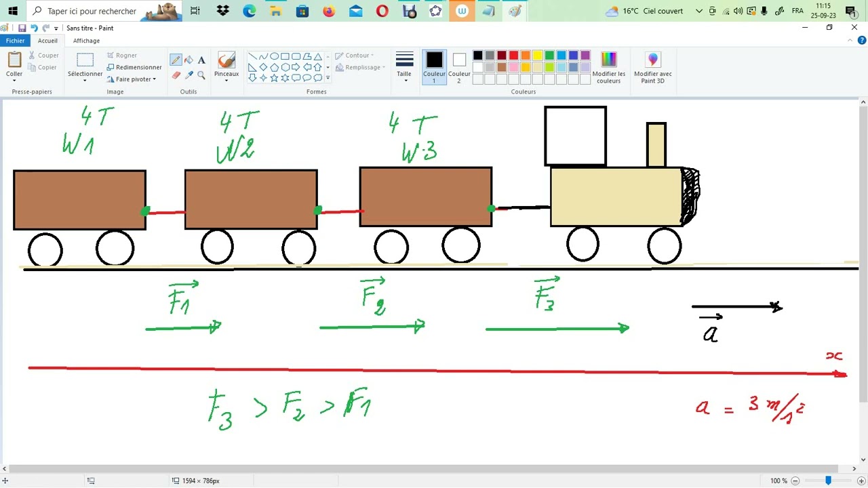Click Modifier les couleurs button
Image resolution: width=868 pixels, height=488 pixels.
pos(609,66)
